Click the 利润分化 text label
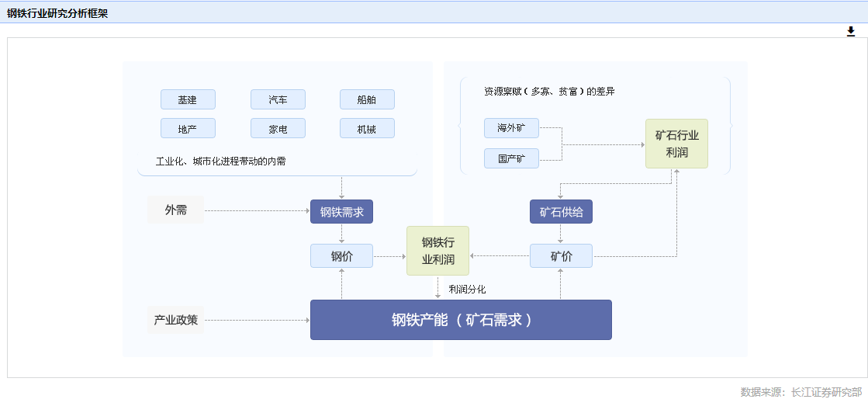The height and width of the screenshot is (413, 868). tap(467, 289)
